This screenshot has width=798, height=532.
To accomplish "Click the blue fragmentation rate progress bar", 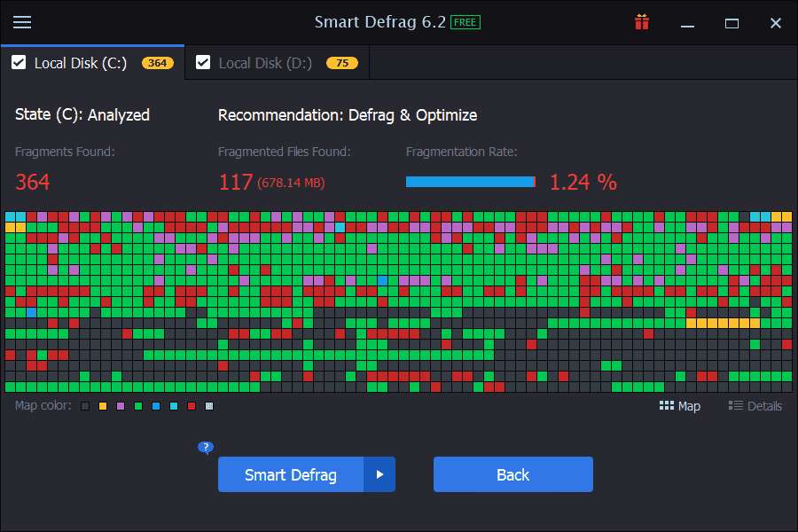I will [470, 181].
